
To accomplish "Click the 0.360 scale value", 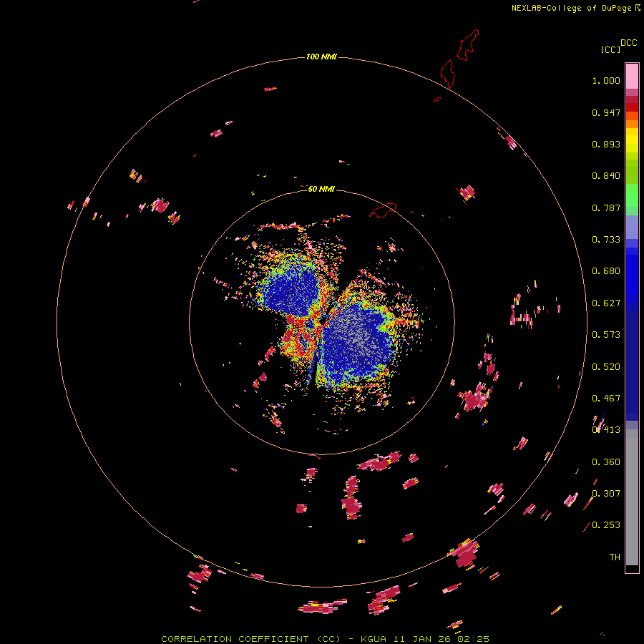I will [606, 462].
